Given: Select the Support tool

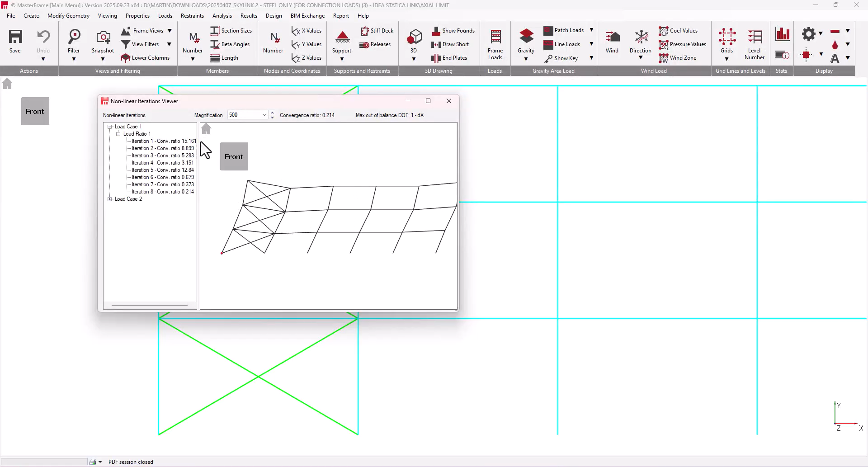Looking at the screenshot, I should tap(342, 37).
